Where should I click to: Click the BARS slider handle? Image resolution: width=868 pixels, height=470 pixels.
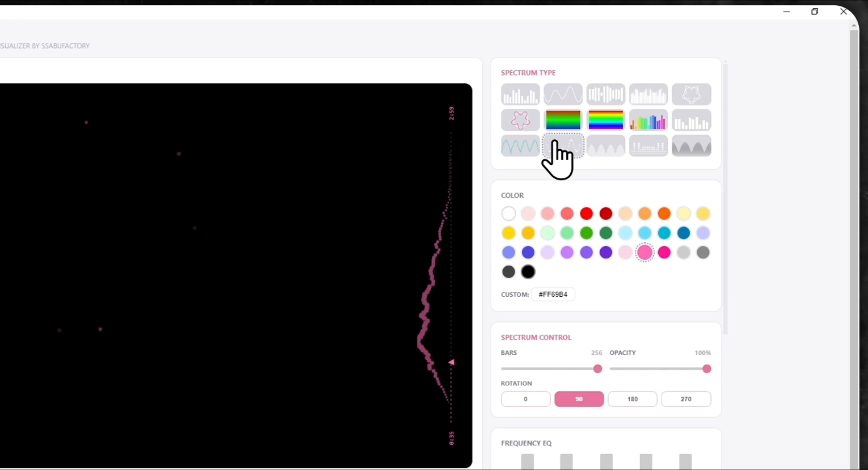598,369
